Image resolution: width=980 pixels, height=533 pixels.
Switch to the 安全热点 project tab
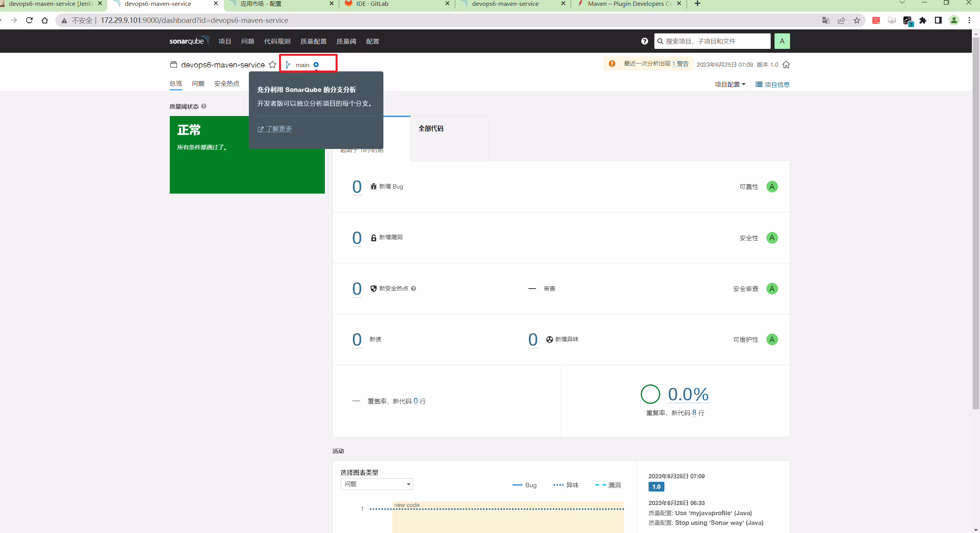pos(227,84)
